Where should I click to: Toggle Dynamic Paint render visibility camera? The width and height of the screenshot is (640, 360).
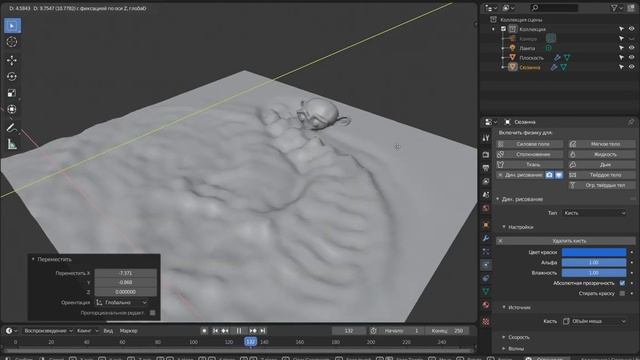click(549, 175)
